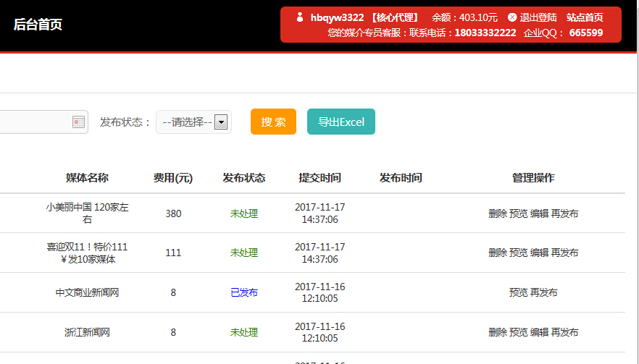
Task: Select media name 小美丽中国 120家左右
Action: 87,213
